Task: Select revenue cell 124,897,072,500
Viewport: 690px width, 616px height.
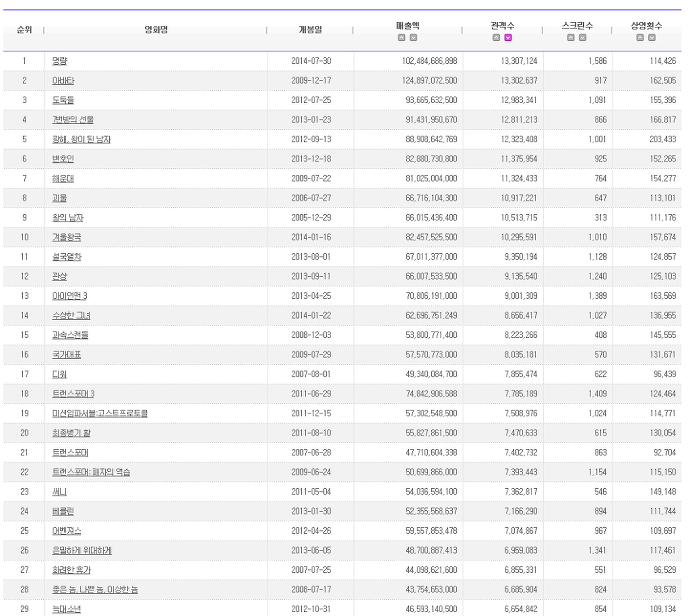Action: pos(429,81)
